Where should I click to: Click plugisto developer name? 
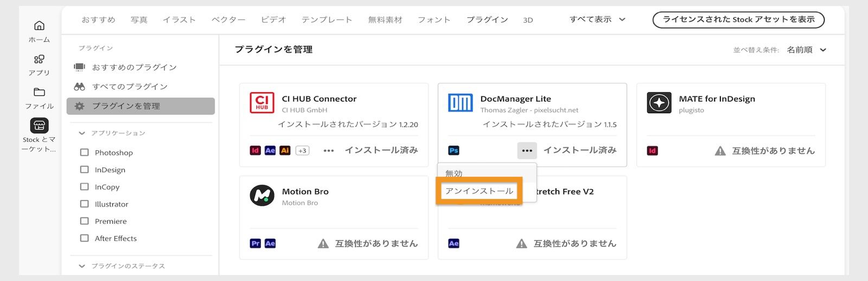point(691,110)
